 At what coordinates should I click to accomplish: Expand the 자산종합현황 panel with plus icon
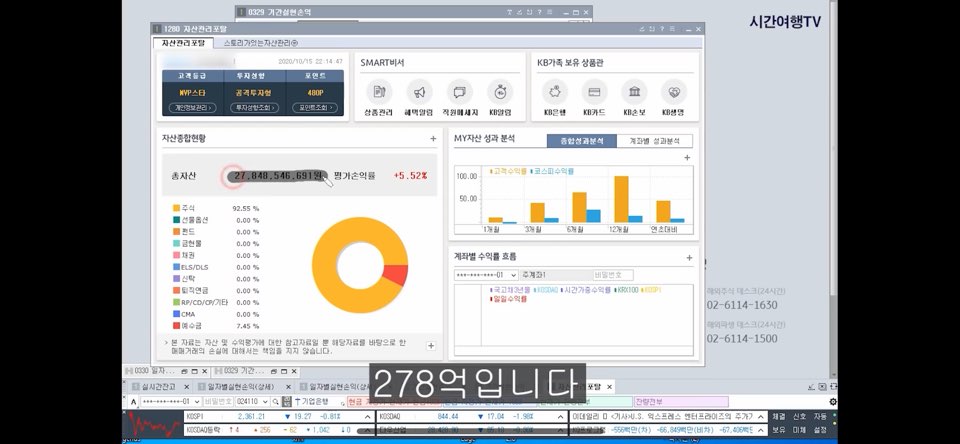433,138
